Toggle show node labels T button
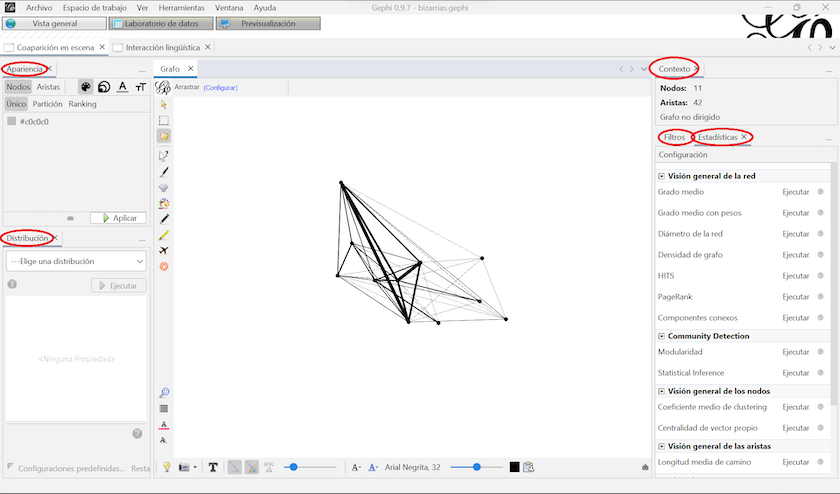Image resolution: width=840 pixels, height=494 pixels. 213,467
